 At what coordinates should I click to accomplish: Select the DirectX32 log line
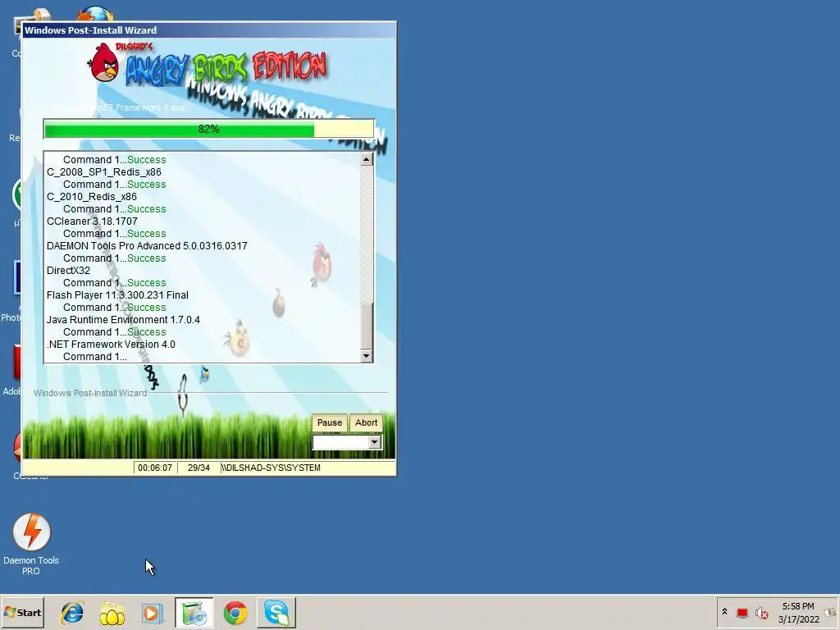[68, 271]
